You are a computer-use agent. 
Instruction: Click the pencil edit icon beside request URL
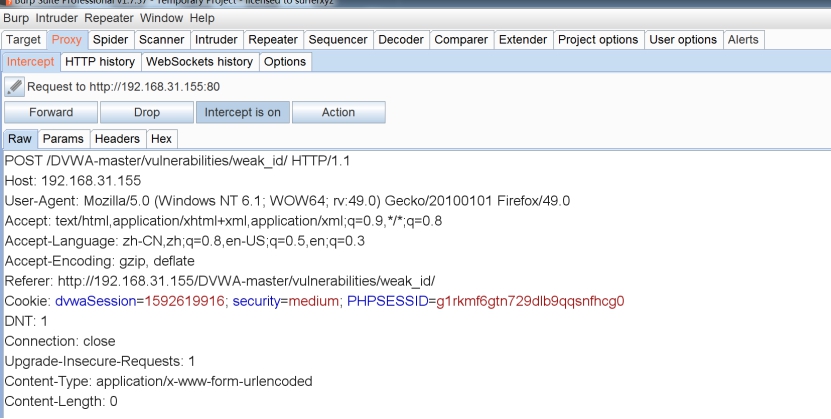tap(14, 87)
